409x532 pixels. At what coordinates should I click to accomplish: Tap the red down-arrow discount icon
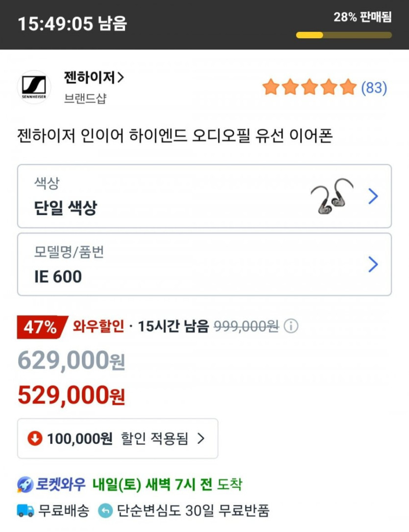coord(35,438)
